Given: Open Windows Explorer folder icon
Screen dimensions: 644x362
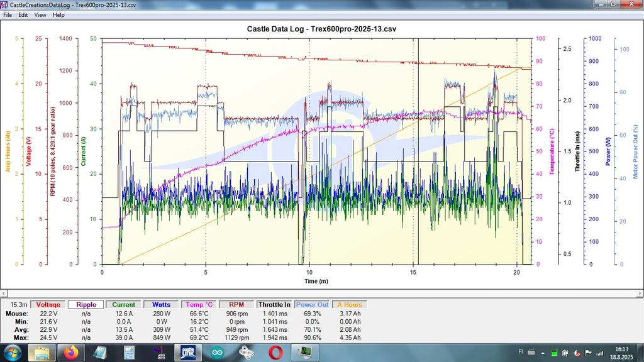Looking at the screenshot, I should point(42,353).
